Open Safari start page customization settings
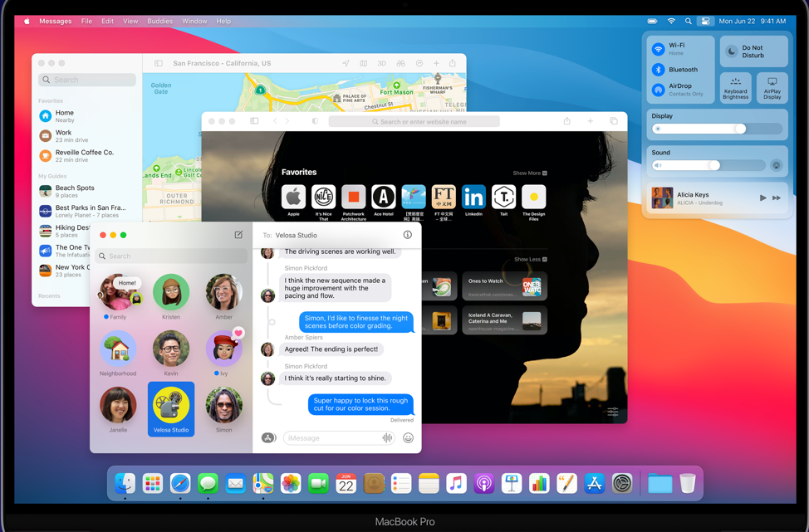Image resolution: width=809 pixels, height=532 pixels. [x=612, y=412]
